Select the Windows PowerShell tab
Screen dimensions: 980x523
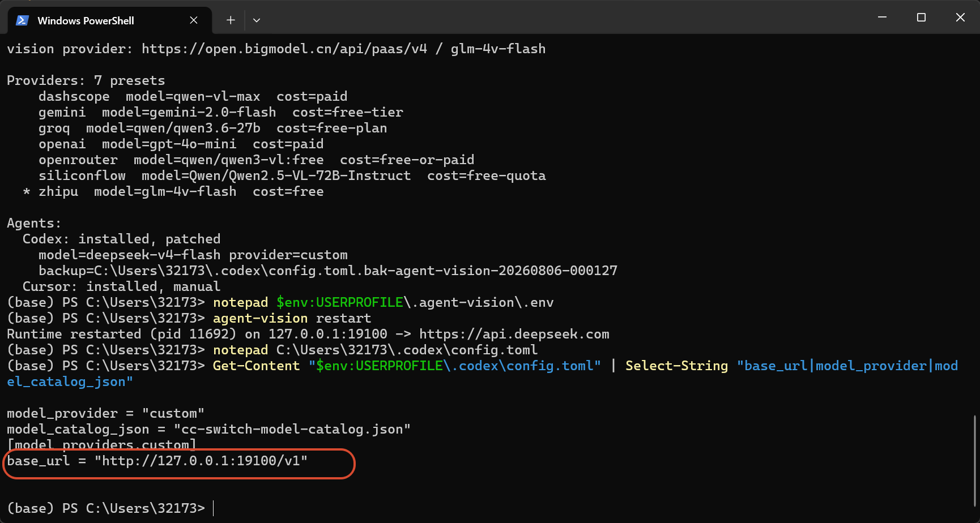pyautogui.click(x=109, y=20)
